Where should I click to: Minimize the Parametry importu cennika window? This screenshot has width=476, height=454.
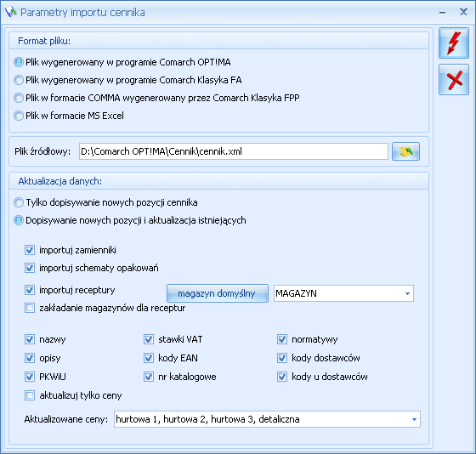coord(442,13)
